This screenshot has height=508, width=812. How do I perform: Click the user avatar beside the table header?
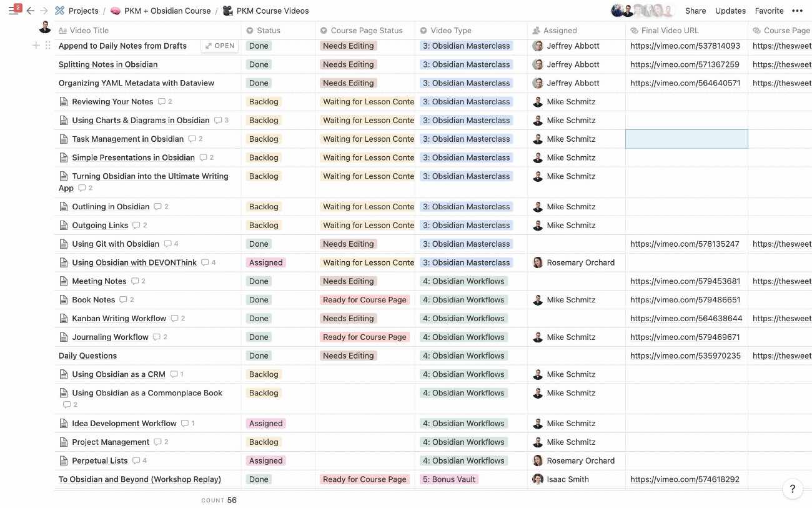(x=45, y=27)
